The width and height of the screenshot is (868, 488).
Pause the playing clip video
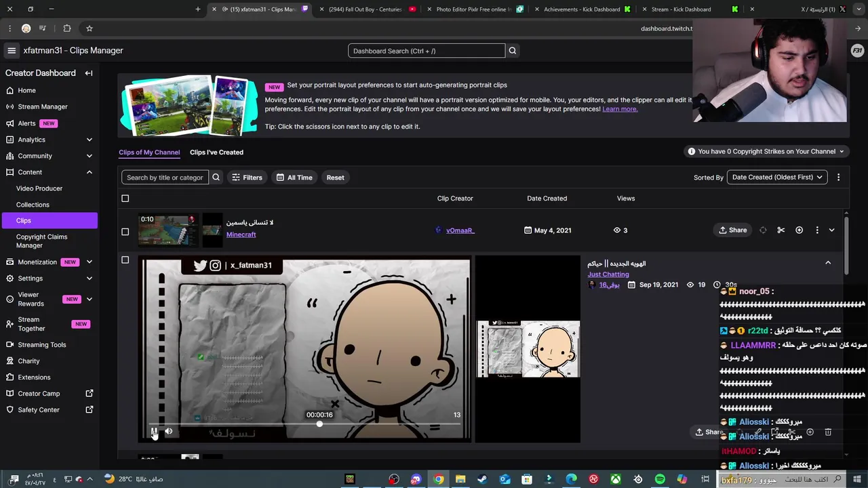tap(155, 431)
